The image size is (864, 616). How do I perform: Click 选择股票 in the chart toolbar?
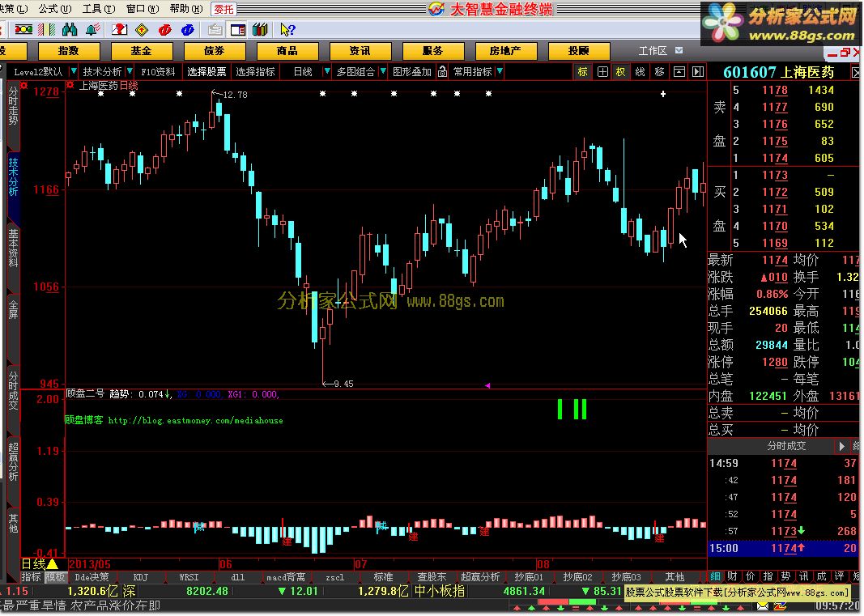[206, 71]
